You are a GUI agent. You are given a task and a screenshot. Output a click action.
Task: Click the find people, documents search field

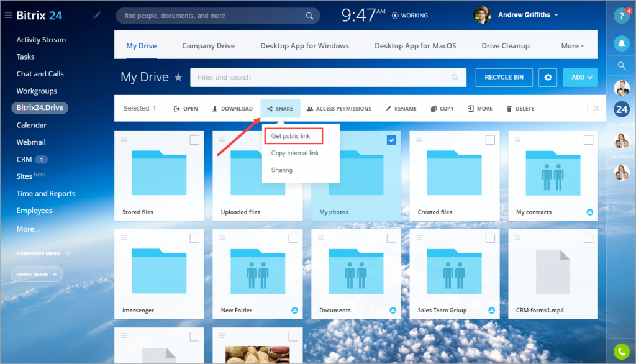pos(218,16)
